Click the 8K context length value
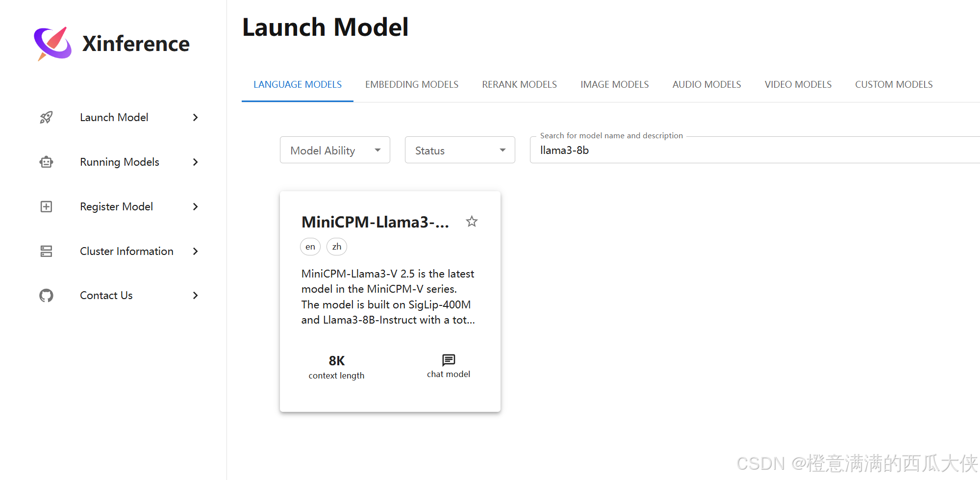 [x=337, y=361]
